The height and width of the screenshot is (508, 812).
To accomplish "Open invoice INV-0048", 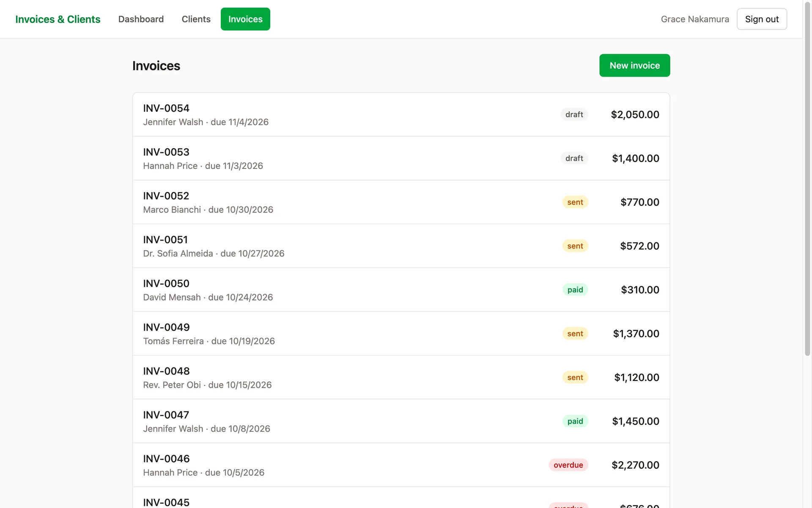I will point(401,377).
